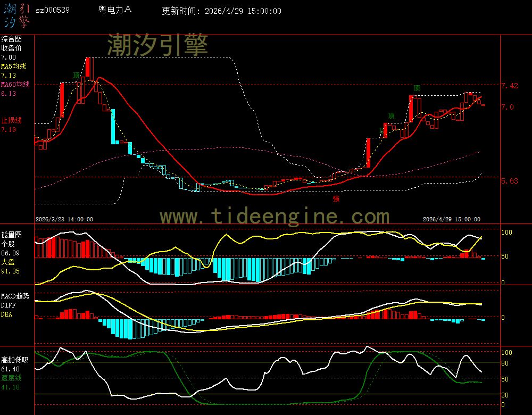Toggle the MA60均线 legend entry
The height and width of the screenshot is (415, 532).
tap(15, 85)
